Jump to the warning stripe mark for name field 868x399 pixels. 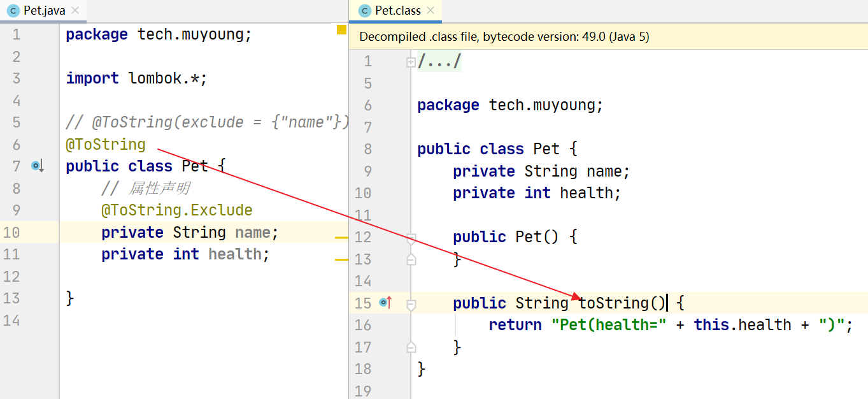[x=341, y=237]
